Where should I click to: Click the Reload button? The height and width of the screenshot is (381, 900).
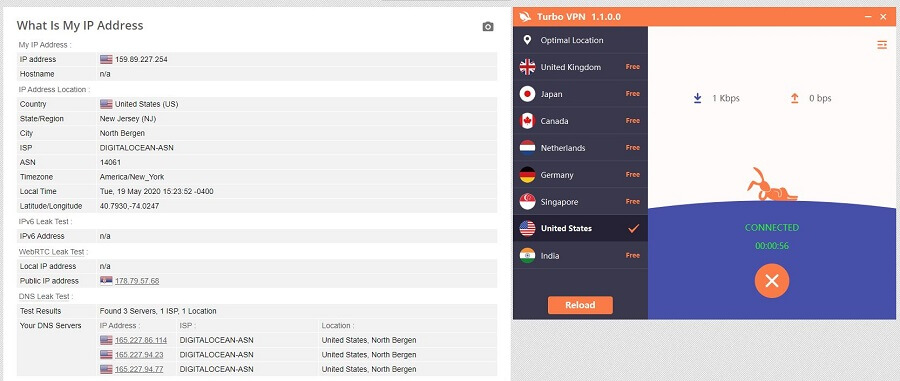[580, 305]
